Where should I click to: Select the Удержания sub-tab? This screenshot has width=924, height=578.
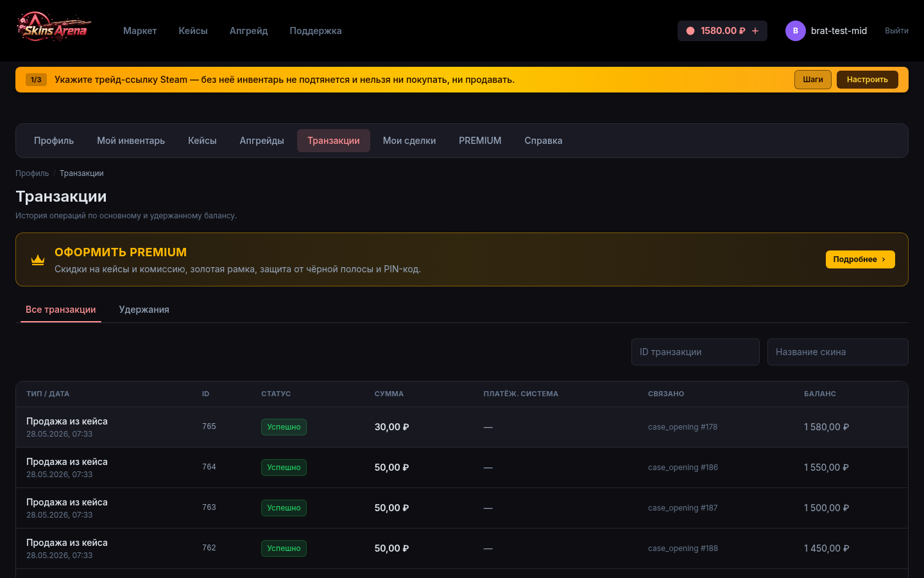click(144, 310)
